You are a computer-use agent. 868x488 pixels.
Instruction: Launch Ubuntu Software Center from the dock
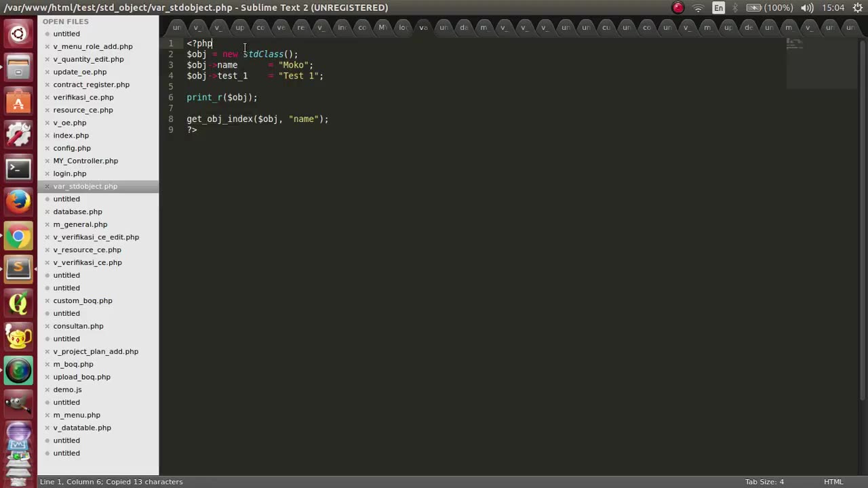point(18,101)
